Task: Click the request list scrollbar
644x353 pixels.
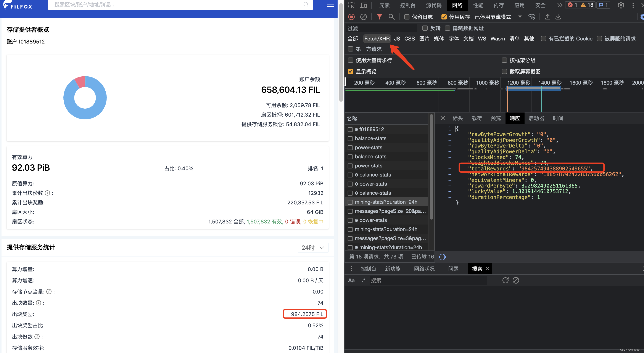Action: pos(431,167)
